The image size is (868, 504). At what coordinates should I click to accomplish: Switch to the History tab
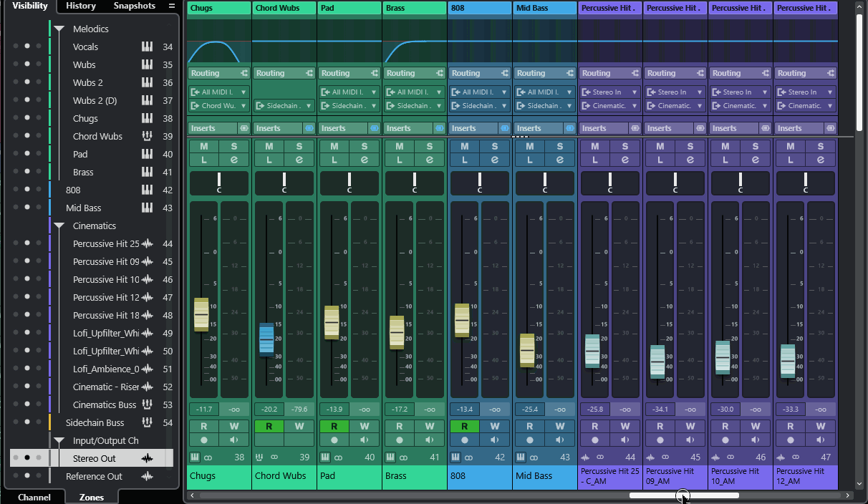point(81,6)
